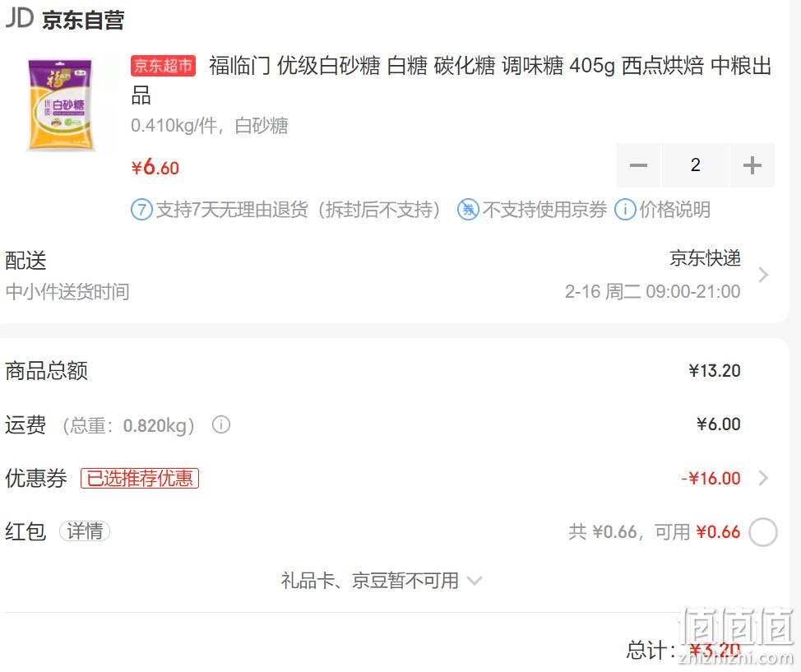
Task: Open the product title 福临门 优级白砂糖
Action: coord(451,81)
